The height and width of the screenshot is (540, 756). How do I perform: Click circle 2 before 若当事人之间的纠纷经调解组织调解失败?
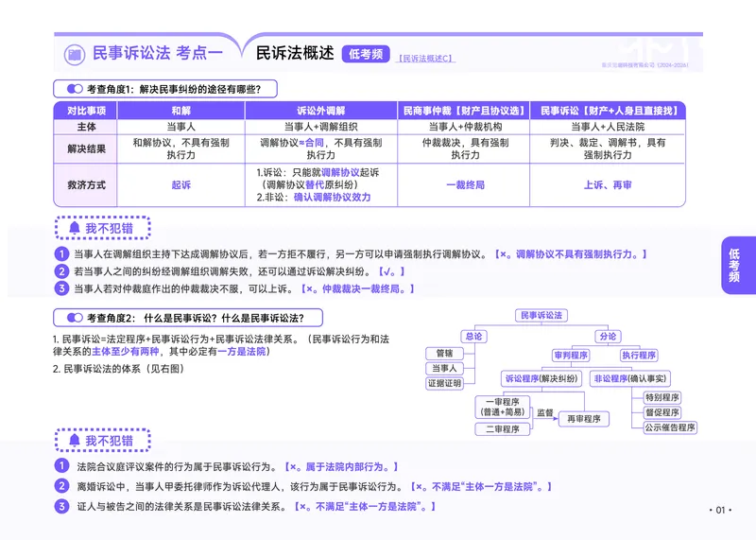point(61,271)
